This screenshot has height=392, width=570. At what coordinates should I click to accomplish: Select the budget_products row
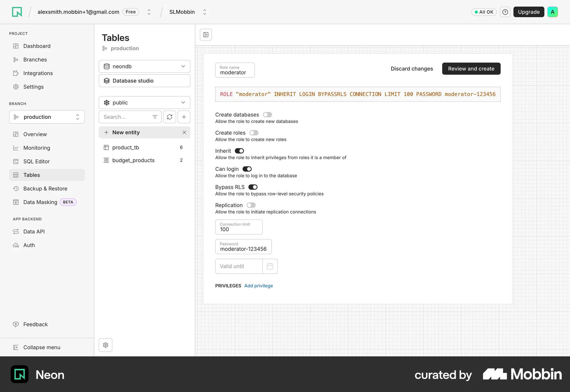tap(144, 160)
